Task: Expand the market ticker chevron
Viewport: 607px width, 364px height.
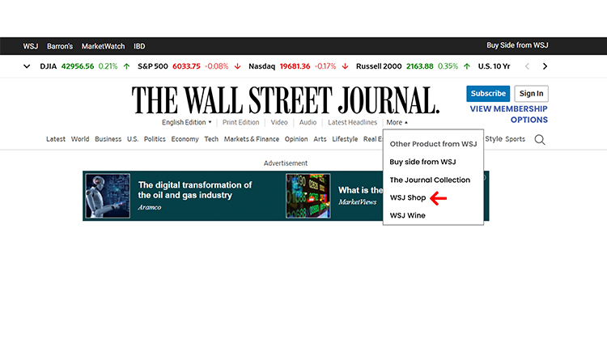Action: 27,66
